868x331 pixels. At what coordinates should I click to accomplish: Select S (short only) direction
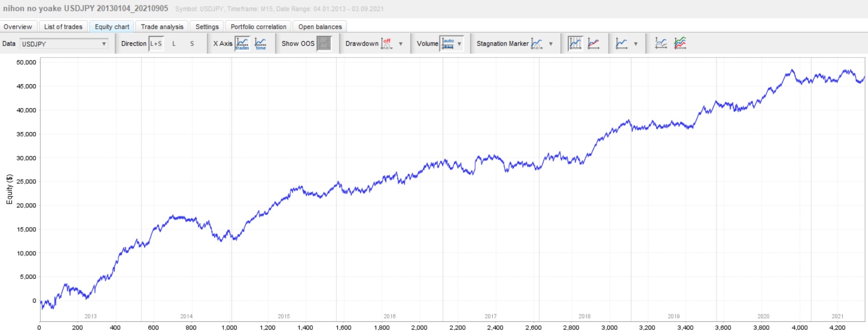[x=192, y=44]
